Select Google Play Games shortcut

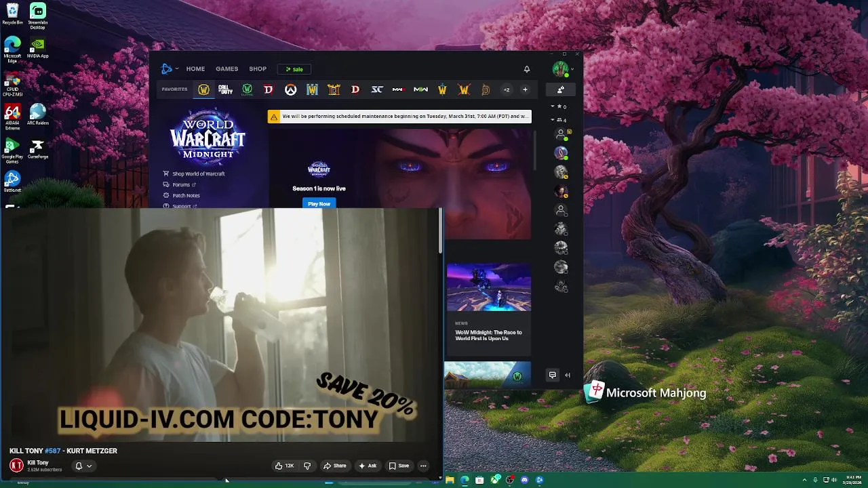[x=12, y=151]
